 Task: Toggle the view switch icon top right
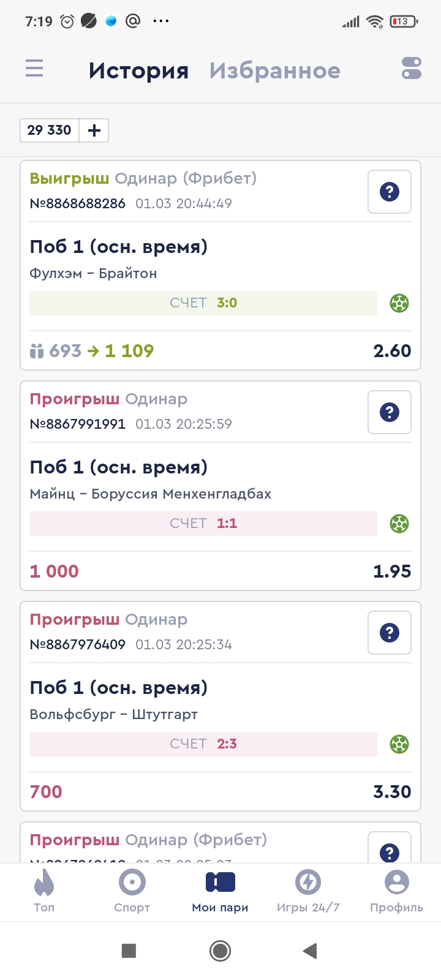[412, 68]
